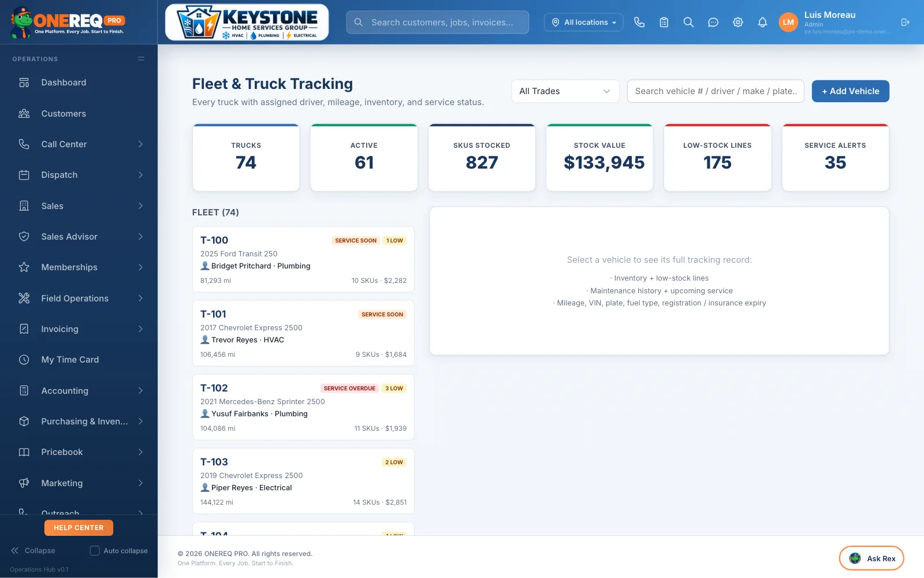
Task: Click the Memberships star icon
Action: 24,267
